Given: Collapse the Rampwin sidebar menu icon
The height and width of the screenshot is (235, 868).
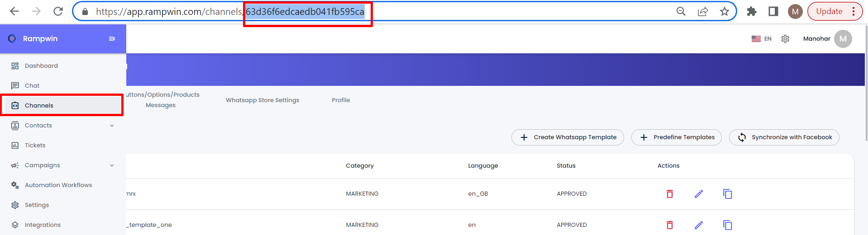Looking at the screenshot, I should [x=112, y=39].
